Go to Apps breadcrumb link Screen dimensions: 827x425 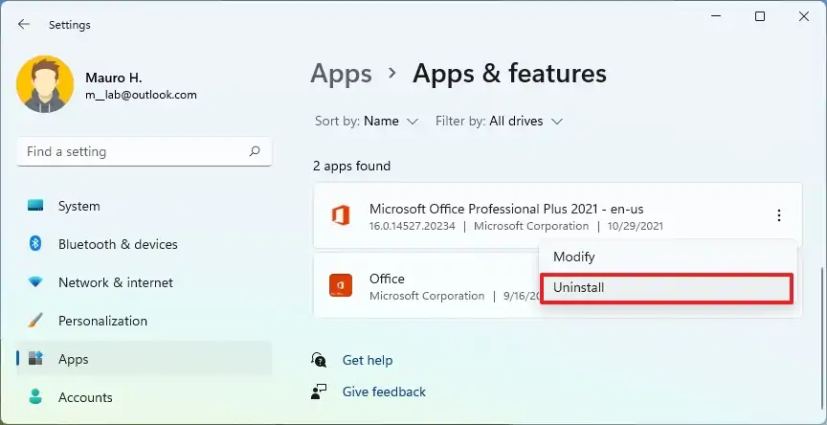[x=341, y=74]
